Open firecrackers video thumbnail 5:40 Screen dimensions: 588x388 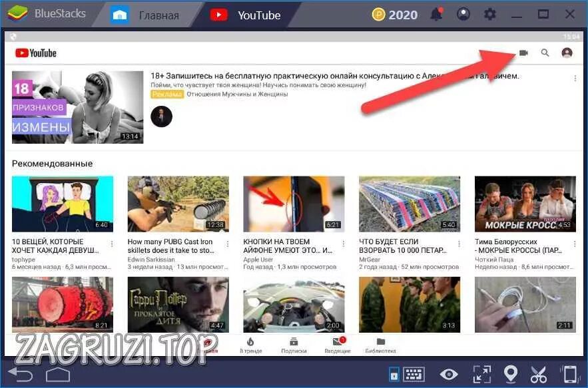tap(410, 204)
